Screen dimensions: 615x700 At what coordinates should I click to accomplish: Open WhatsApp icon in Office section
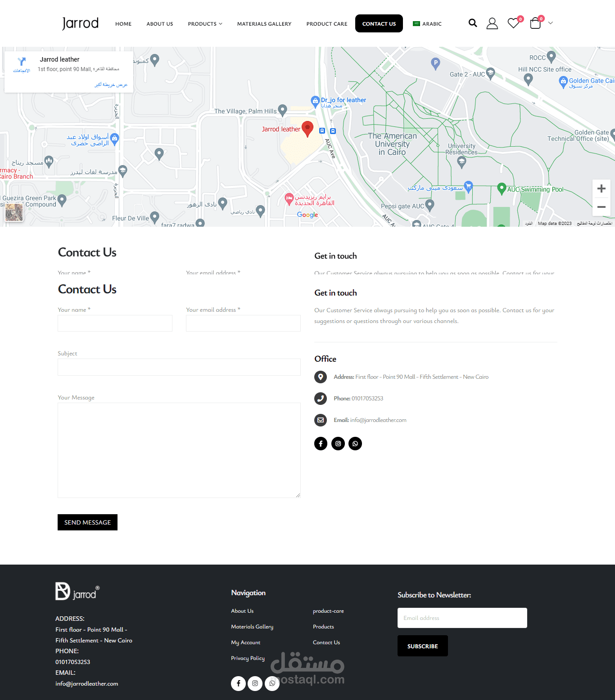point(355,444)
